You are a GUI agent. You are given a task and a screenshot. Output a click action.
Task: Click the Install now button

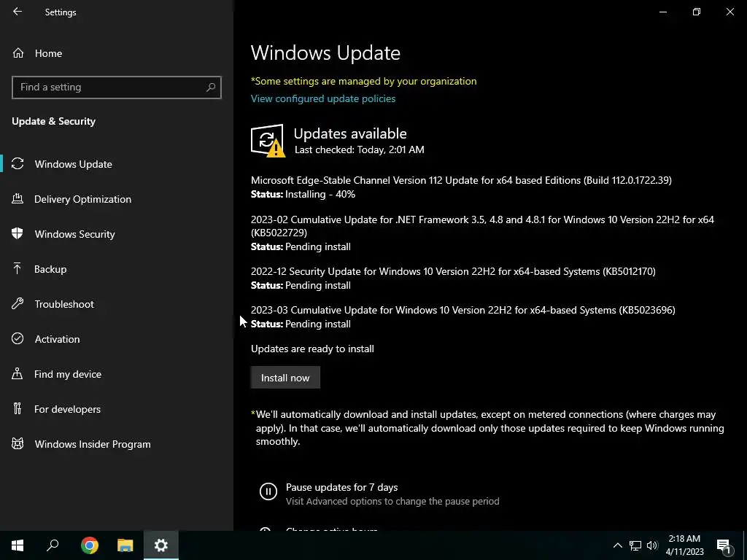(285, 378)
